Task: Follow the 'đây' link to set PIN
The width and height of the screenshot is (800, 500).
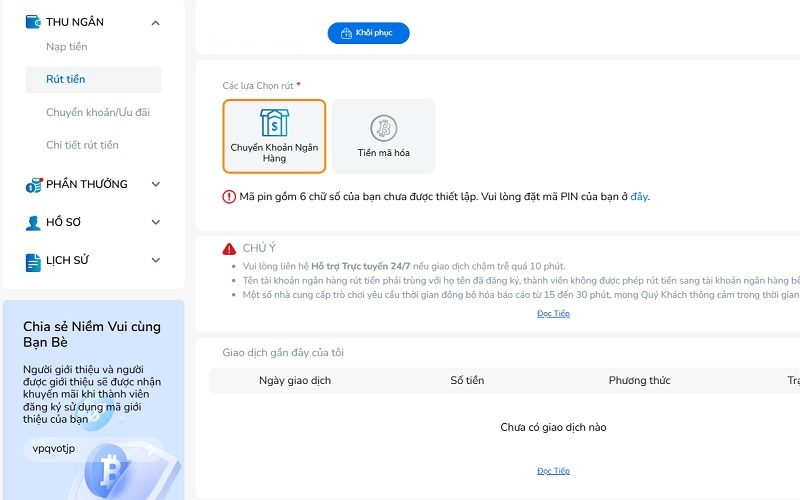Action: pyautogui.click(x=638, y=197)
